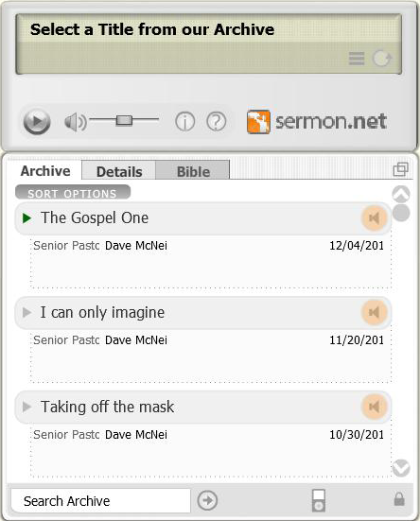Viewport: 420px width, 521px height.
Task: Click the main play button
Action: point(37,122)
